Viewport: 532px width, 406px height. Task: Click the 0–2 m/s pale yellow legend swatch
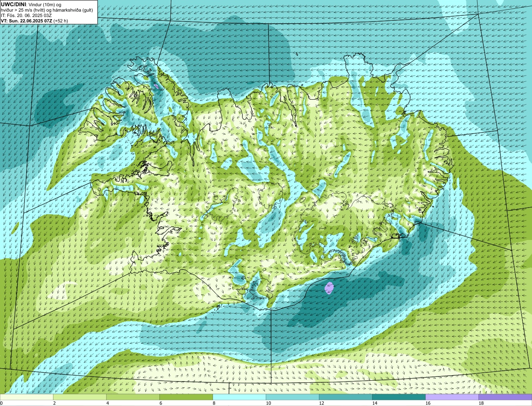pyautogui.click(x=27, y=397)
